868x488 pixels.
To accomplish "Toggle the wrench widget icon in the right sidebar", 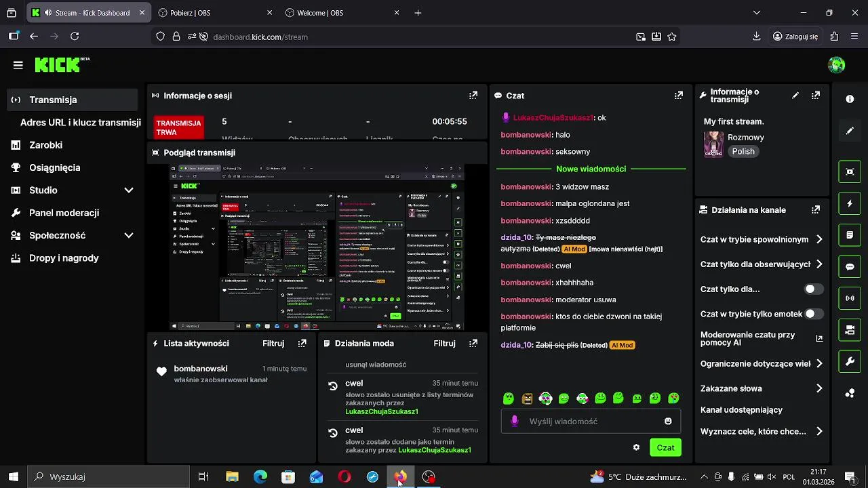I will tap(850, 361).
